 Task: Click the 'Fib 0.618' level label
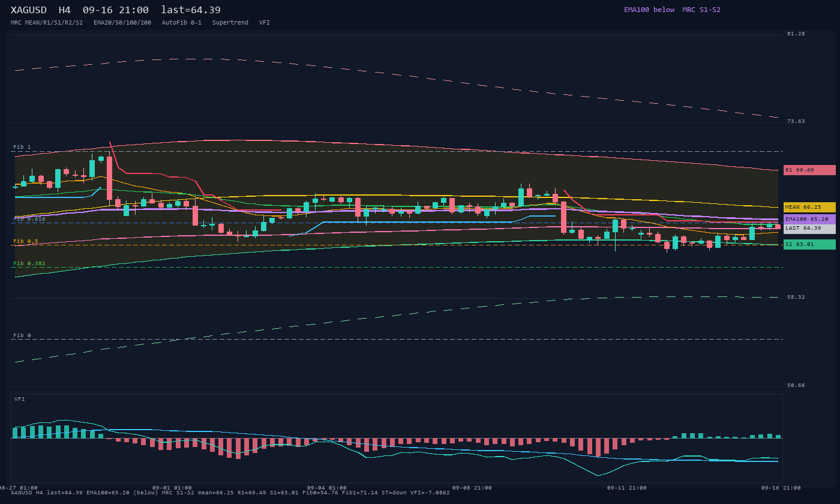(x=29, y=219)
